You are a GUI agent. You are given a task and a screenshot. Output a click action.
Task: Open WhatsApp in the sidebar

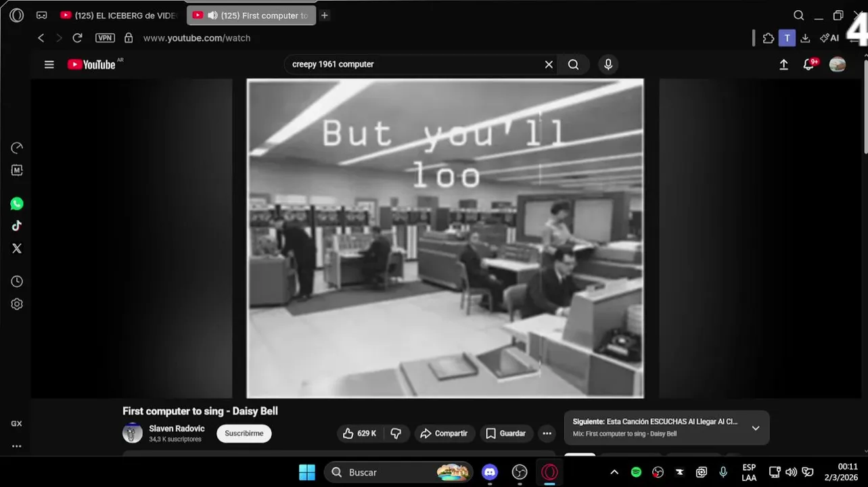tap(17, 204)
